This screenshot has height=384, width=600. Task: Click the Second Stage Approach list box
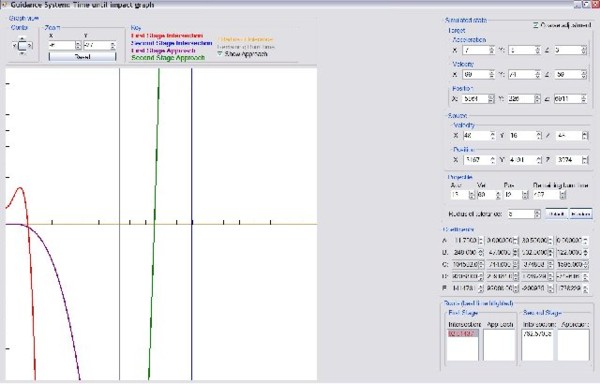click(x=573, y=345)
